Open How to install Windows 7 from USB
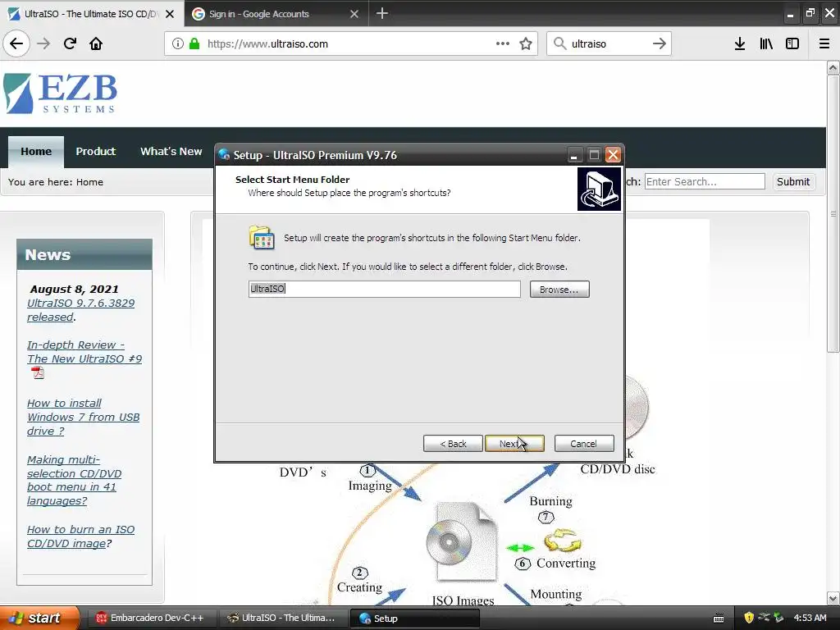This screenshot has width=840, height=630. click(83, 417)
